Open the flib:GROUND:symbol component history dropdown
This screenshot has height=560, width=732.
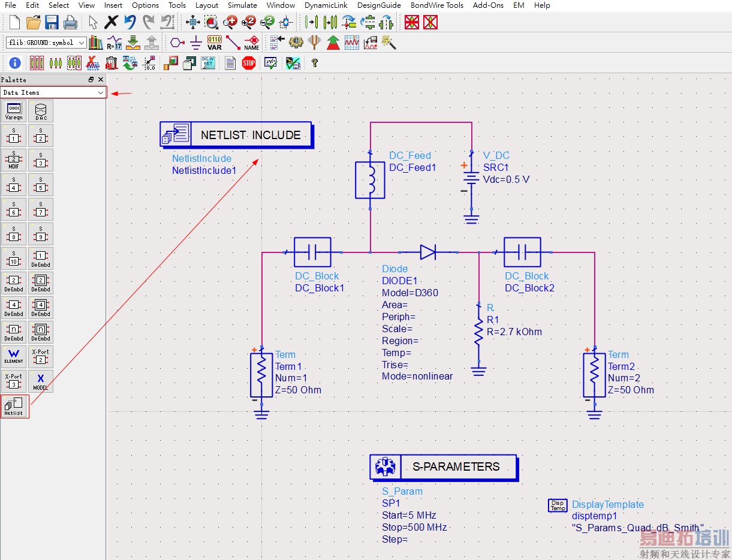coord(82,43)
